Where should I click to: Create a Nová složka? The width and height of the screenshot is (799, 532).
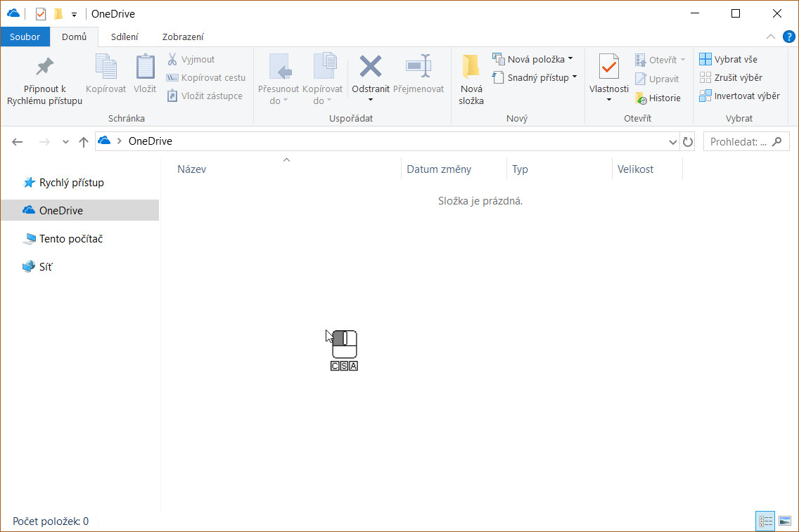[471, 80]
